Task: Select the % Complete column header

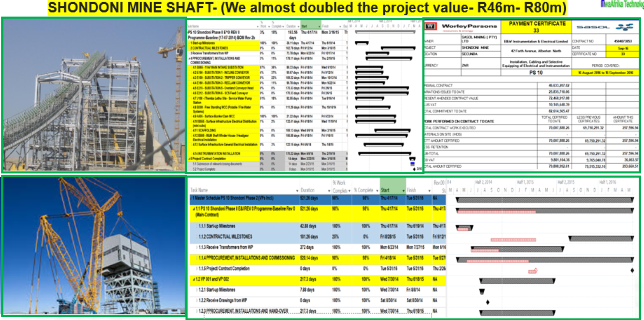Action: click(363, 190)
